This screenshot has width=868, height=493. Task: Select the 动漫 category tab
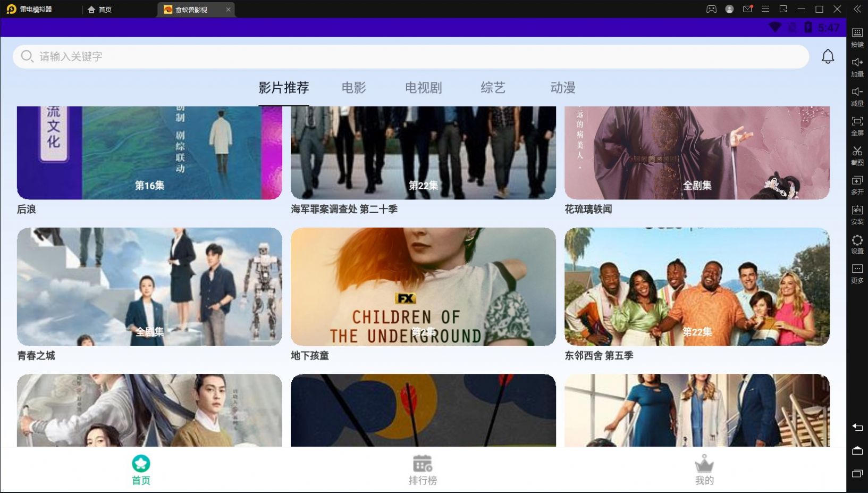point(562,88)
